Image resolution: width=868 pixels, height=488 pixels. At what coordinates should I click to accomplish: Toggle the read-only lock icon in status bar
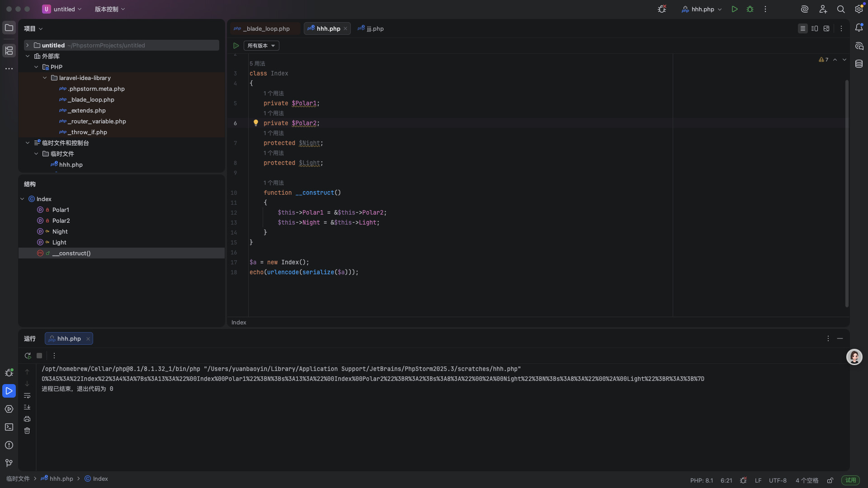830,480
